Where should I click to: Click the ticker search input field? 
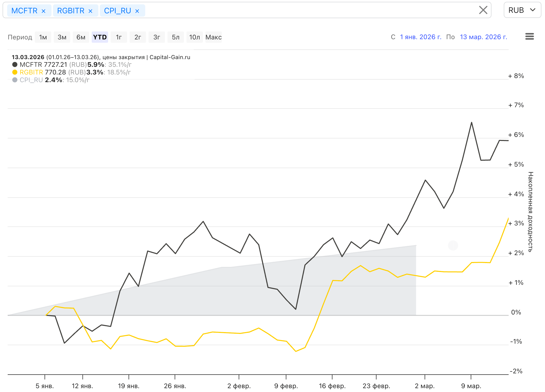(x=307, y=10)
